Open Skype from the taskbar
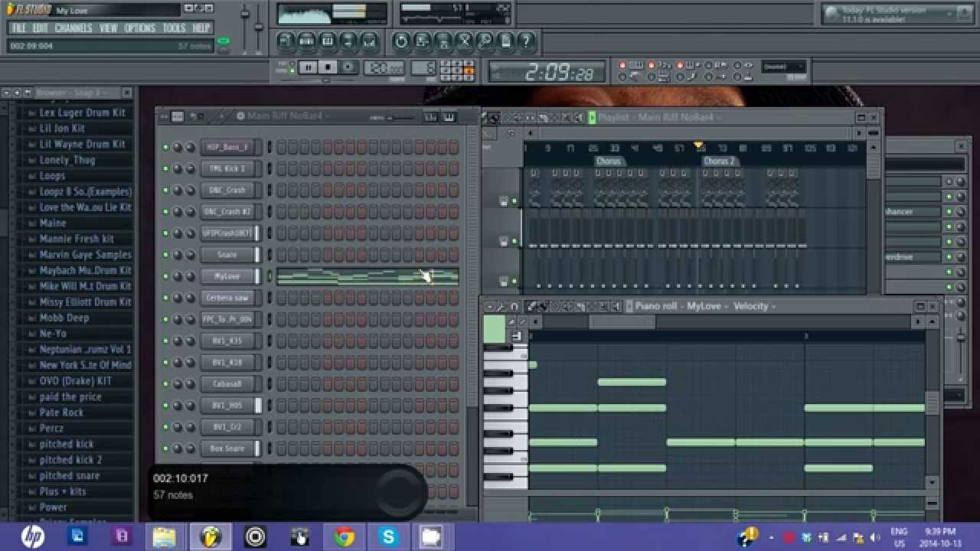The width and height of the screenshot is (980, 551). [x=388, y=537]
